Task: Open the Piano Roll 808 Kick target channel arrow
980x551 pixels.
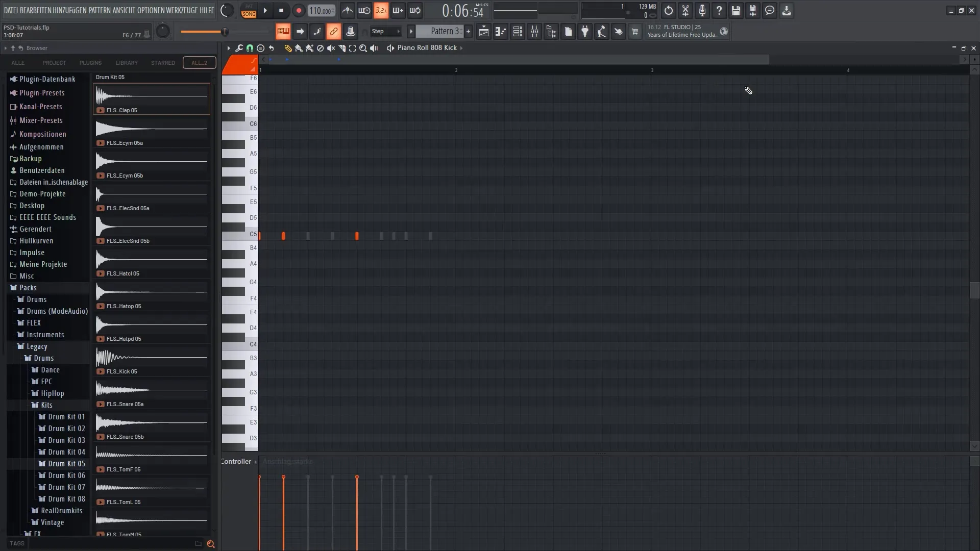Action: click(x=461, y=48)
